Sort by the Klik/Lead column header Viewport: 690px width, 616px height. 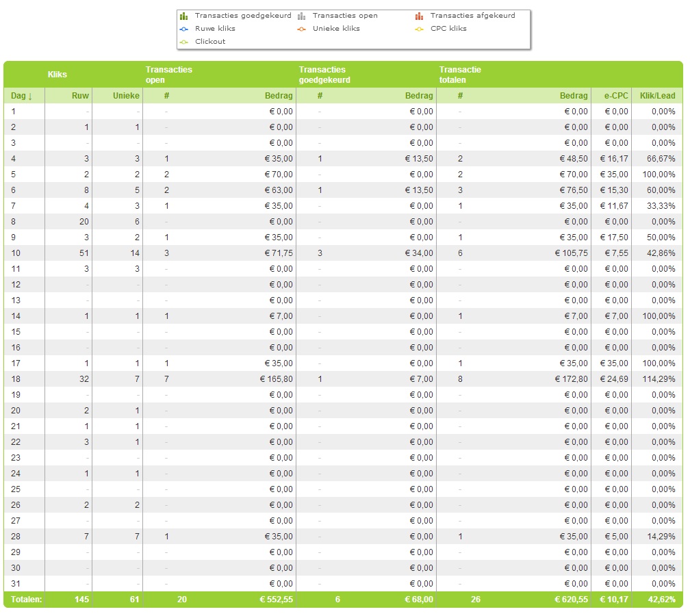657,96
